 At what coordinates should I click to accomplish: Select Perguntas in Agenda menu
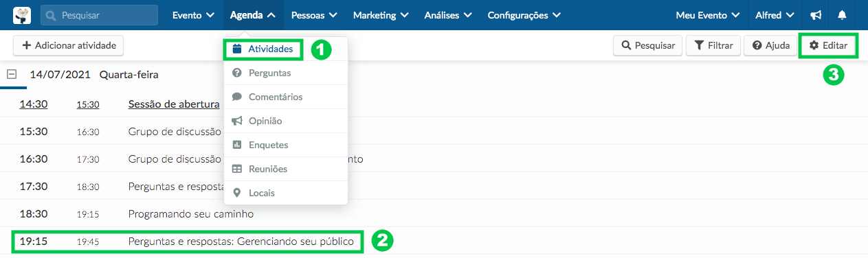[286, 73]
